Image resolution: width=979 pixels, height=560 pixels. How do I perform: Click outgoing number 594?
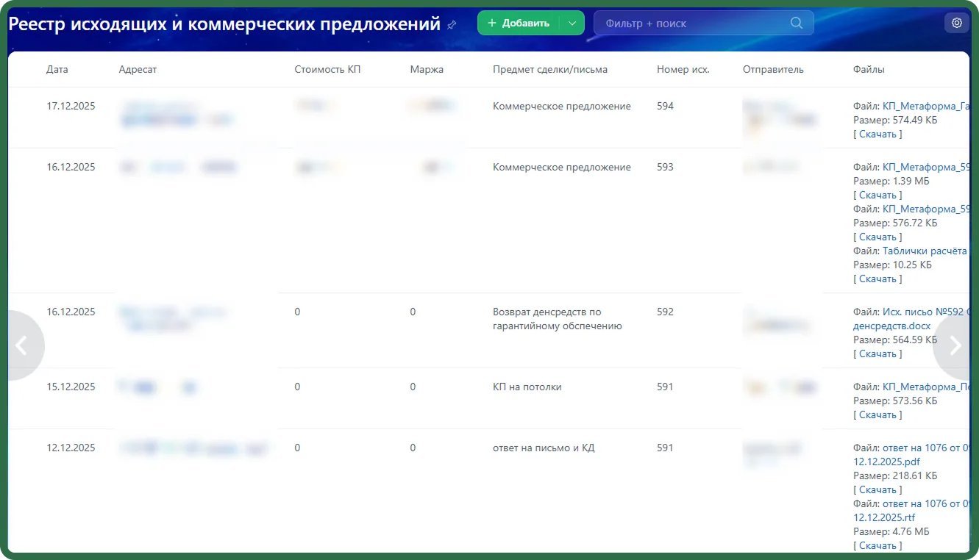tap(665, 107)
